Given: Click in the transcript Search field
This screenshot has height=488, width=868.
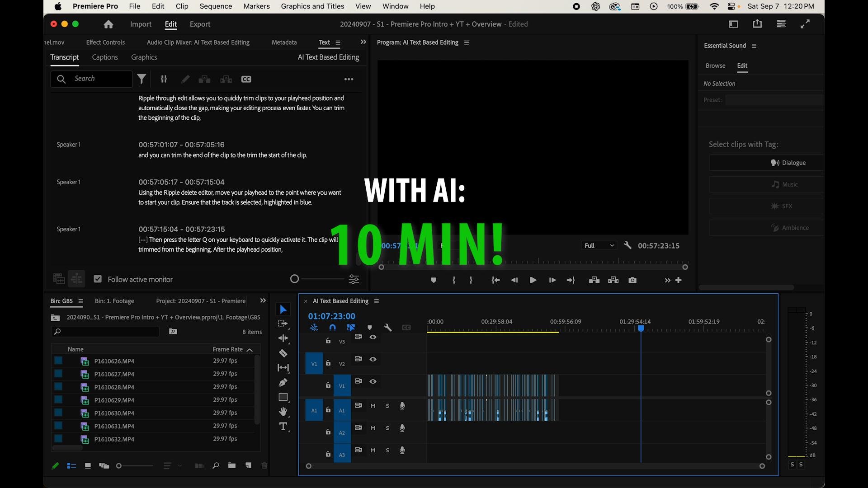Looking at the screenshot, I should (x=92, y=79).
